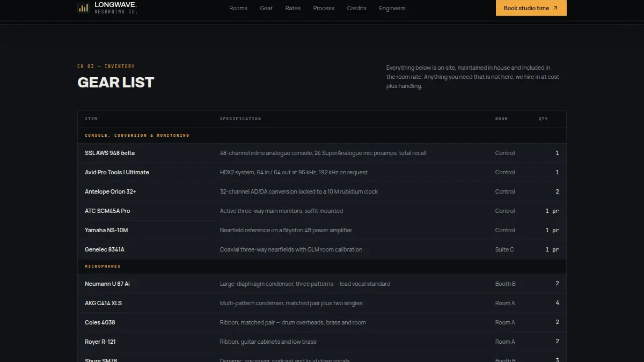Image resolution: width=644 pixels, height=362 pixels.
Task: Click the arrow icon in Book studio time
Action: click(555, 8)
